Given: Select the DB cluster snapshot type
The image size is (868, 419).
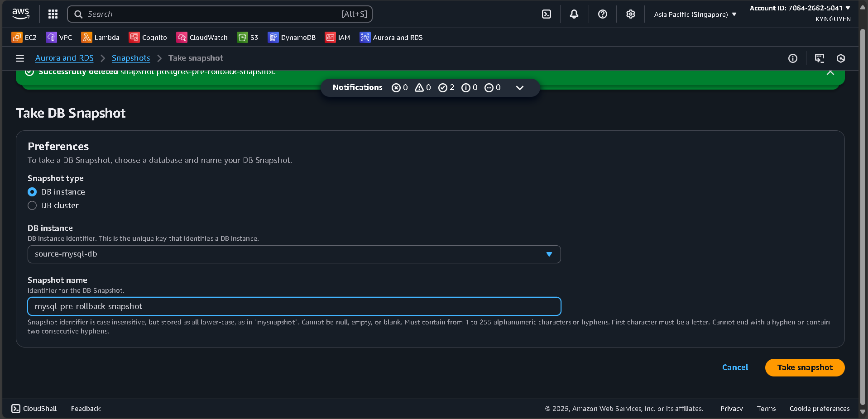Looking at the screenshot, I should click(x=32, y=205).
